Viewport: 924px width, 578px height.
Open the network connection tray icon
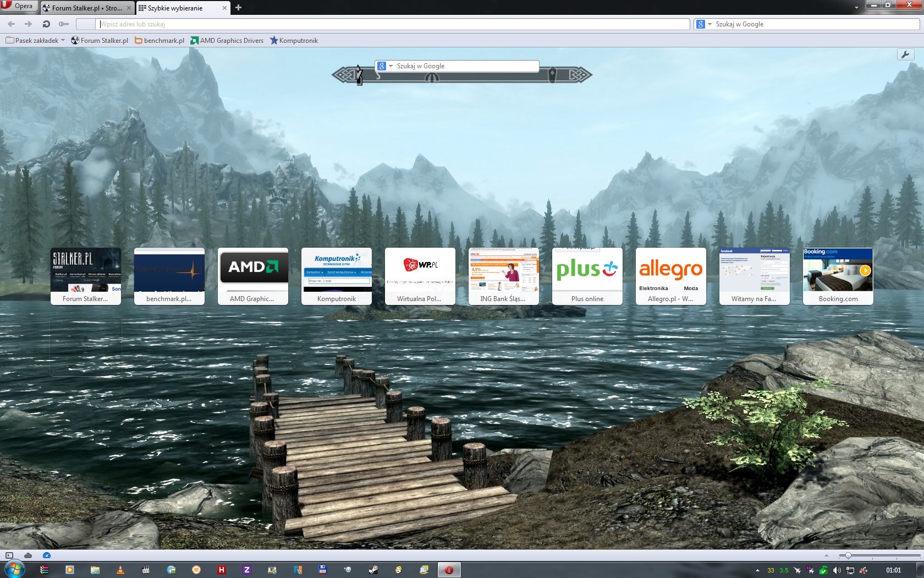pos(850,570)
